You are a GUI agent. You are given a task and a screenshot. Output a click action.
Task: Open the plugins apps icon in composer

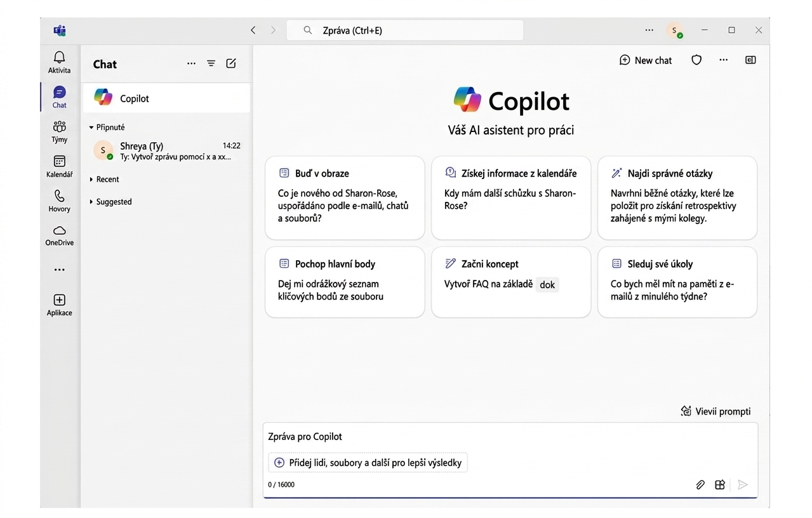720,484
